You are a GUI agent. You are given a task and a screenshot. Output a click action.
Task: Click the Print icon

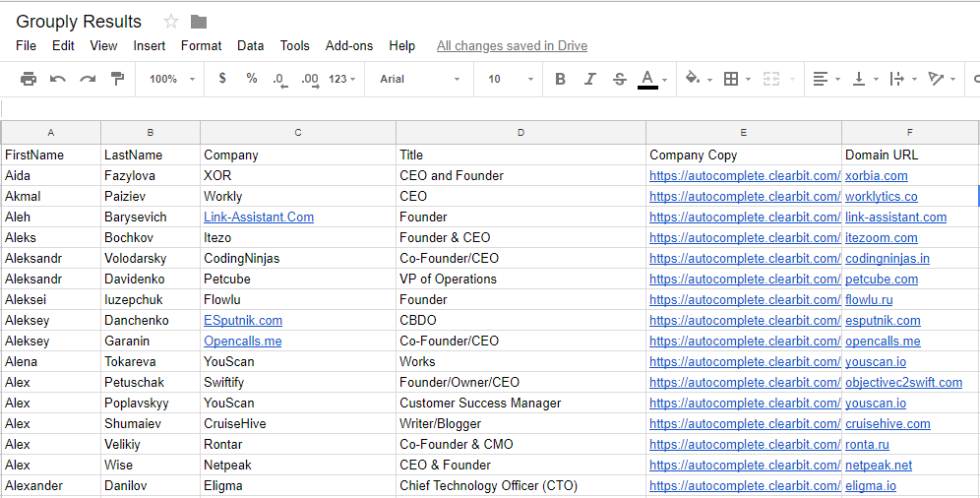pos(29,79)
